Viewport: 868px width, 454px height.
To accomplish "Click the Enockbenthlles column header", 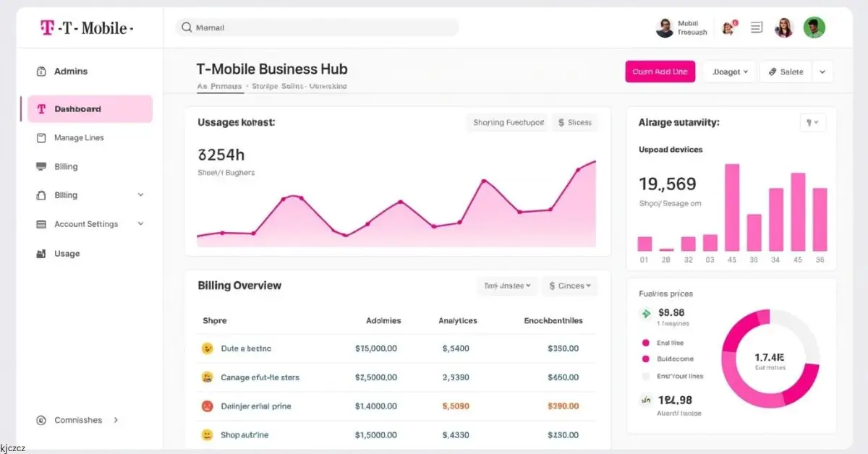I will tap(553, 321).
